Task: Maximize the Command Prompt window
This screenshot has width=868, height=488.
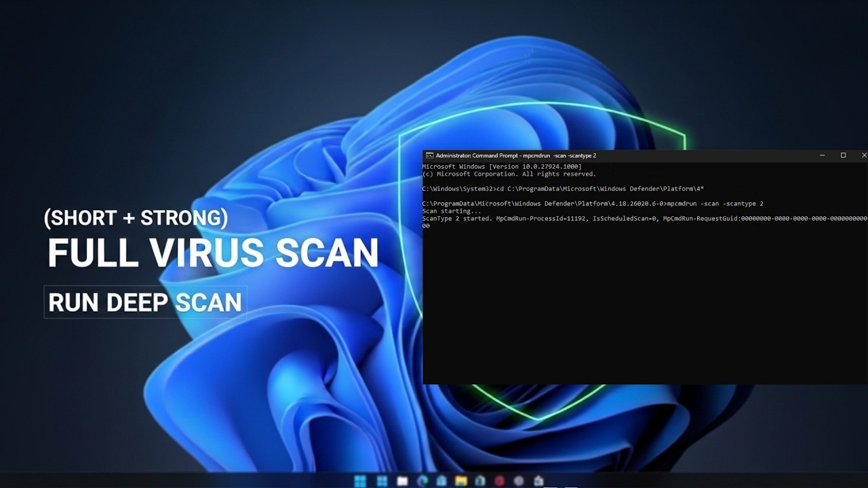Action: (843, 155)
